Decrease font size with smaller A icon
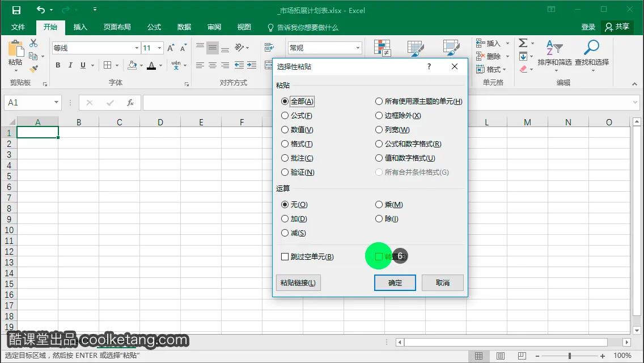The height and width of the screenshot is (363, 644). click(183, 48)
